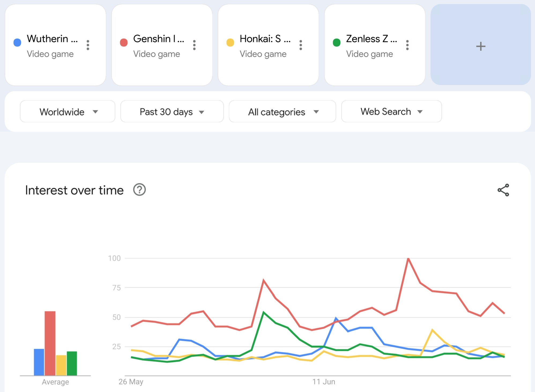Click the blue average bar
535x392 pixels.
(39, 362)
